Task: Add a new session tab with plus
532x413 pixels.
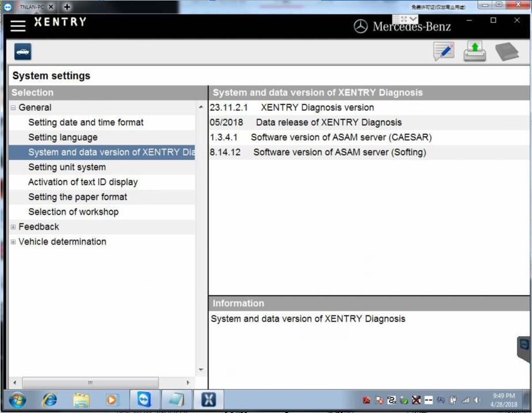Action: pyautogui.click(x=67, y=7)
